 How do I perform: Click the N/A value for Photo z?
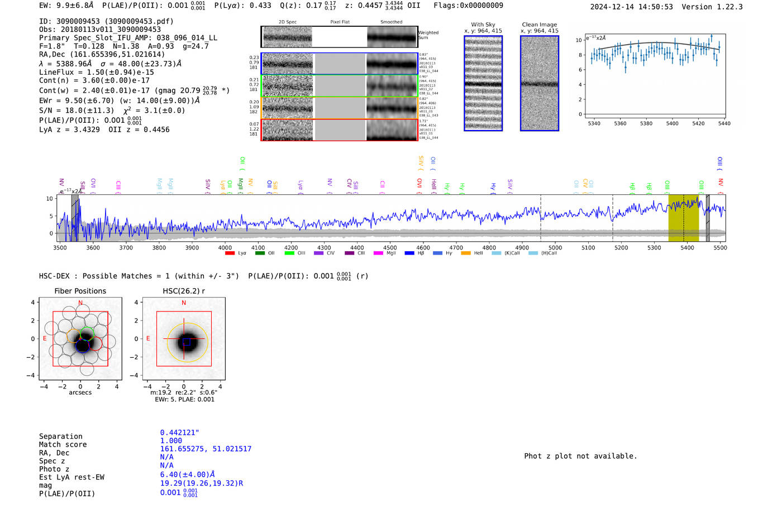[x=166, y=465]
